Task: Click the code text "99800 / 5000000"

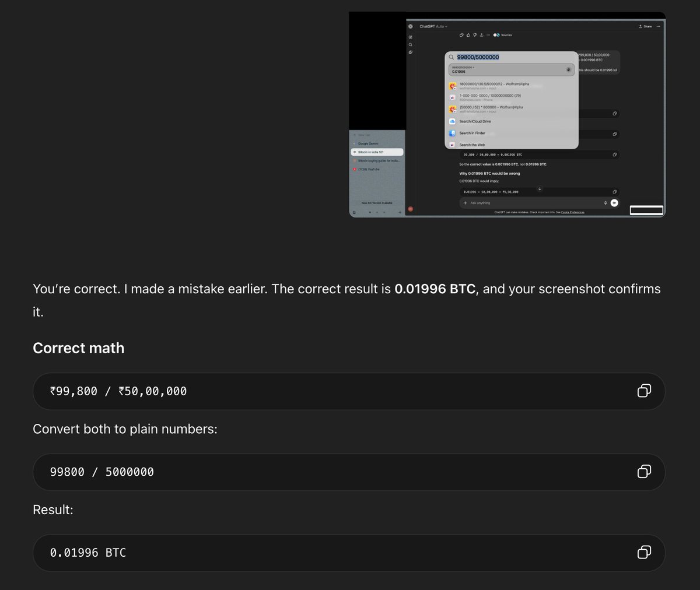Action: 102,472
